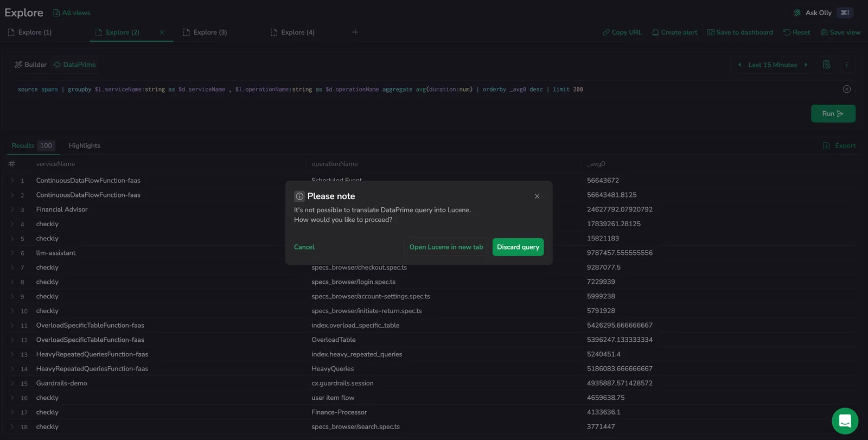The width and height of the screenshot is (868, 440).
Task: Open the Results tab
Action: pyautogui.click(x=33, y=145)
